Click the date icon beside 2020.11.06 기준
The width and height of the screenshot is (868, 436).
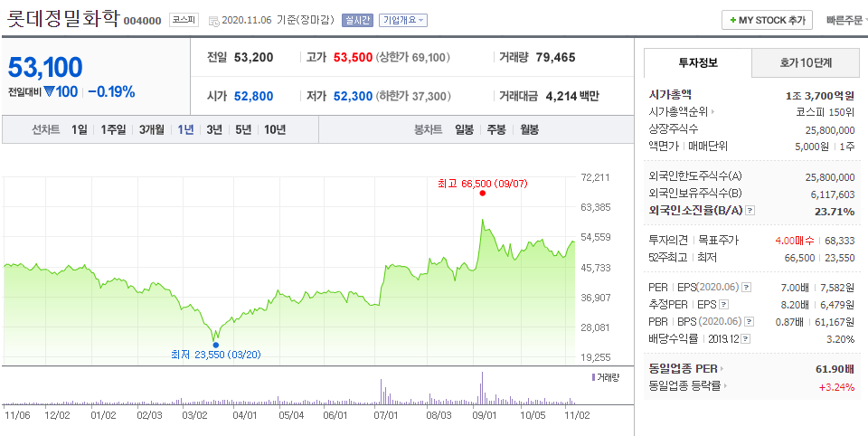(213, 21)
